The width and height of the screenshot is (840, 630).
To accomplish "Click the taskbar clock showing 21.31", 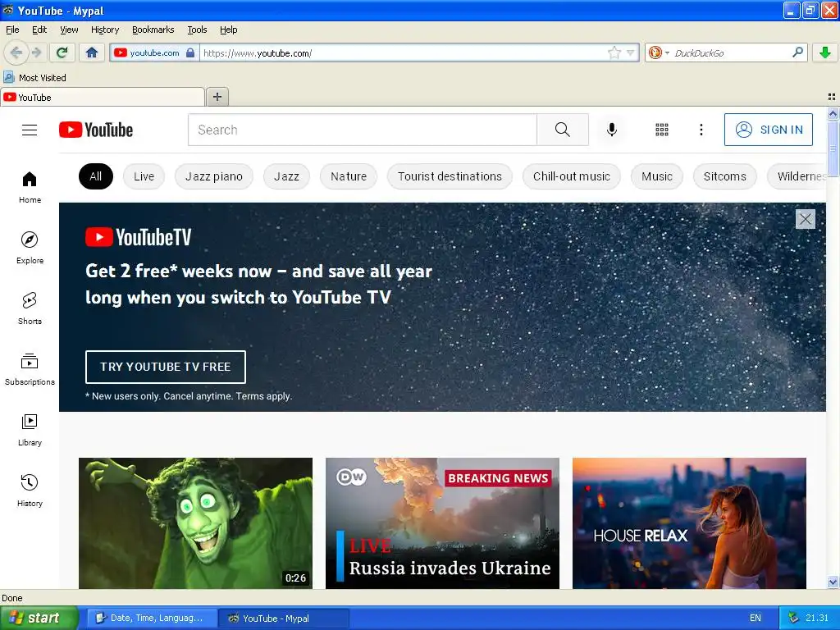I will tap(817, 619).
